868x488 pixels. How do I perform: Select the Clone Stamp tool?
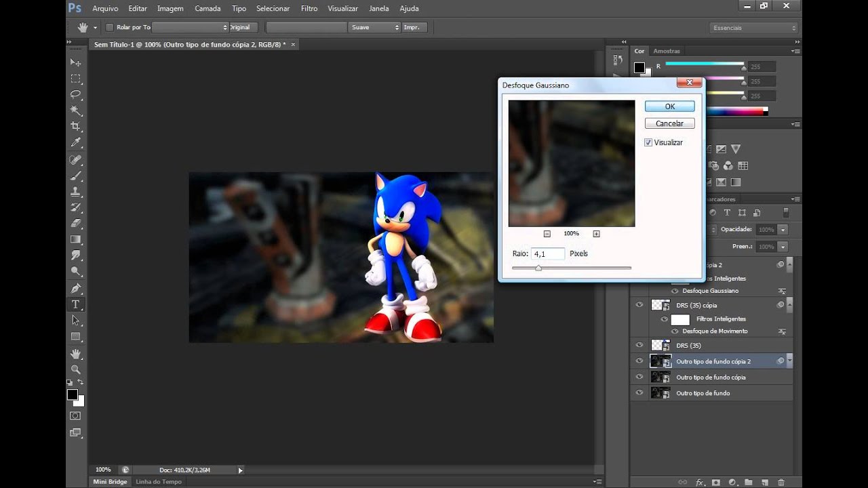76,192
